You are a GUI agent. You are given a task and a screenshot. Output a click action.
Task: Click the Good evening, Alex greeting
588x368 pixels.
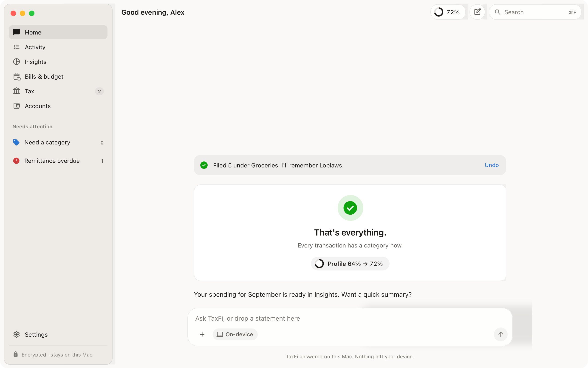click(x=153, y=12)
